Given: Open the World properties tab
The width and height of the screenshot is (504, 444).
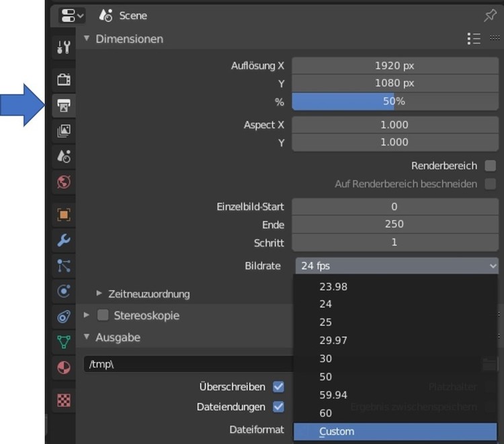Looking at the screenshot, I should coord(64,182).
